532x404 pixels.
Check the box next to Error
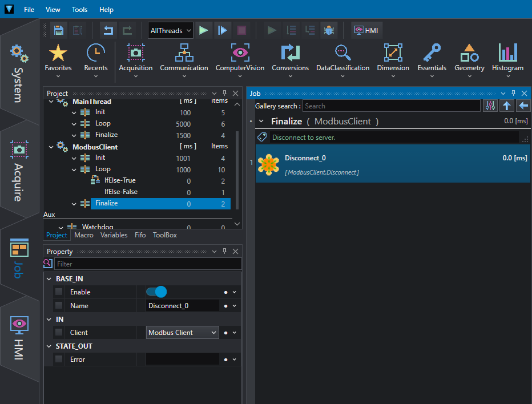[x=59, y=359]
